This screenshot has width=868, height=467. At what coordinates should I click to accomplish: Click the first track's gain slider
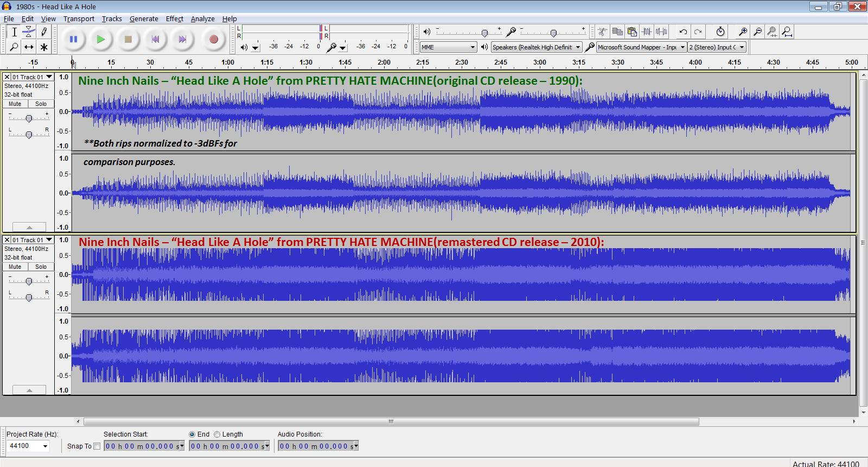click(x=29, y=118)
